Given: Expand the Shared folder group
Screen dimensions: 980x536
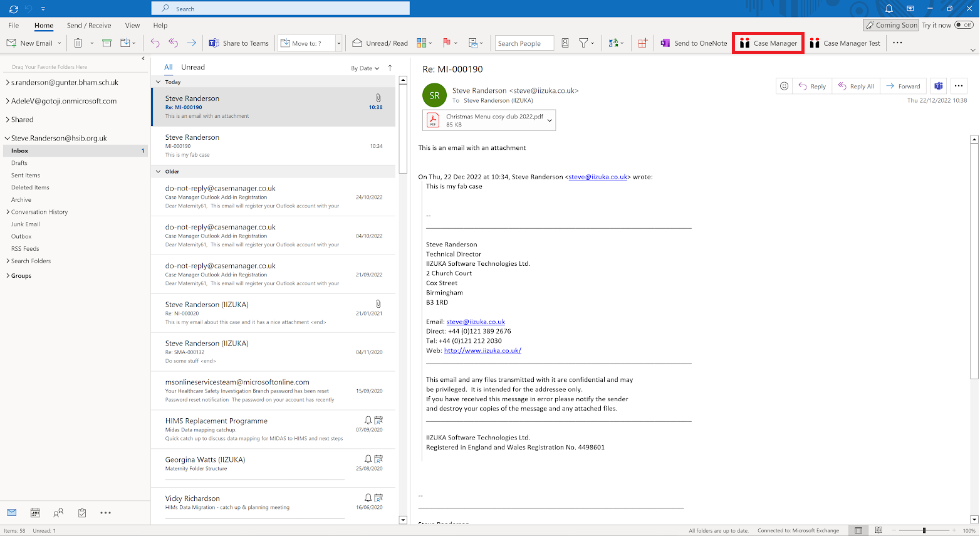Looking at the screenshot, I should click(7, 120).
